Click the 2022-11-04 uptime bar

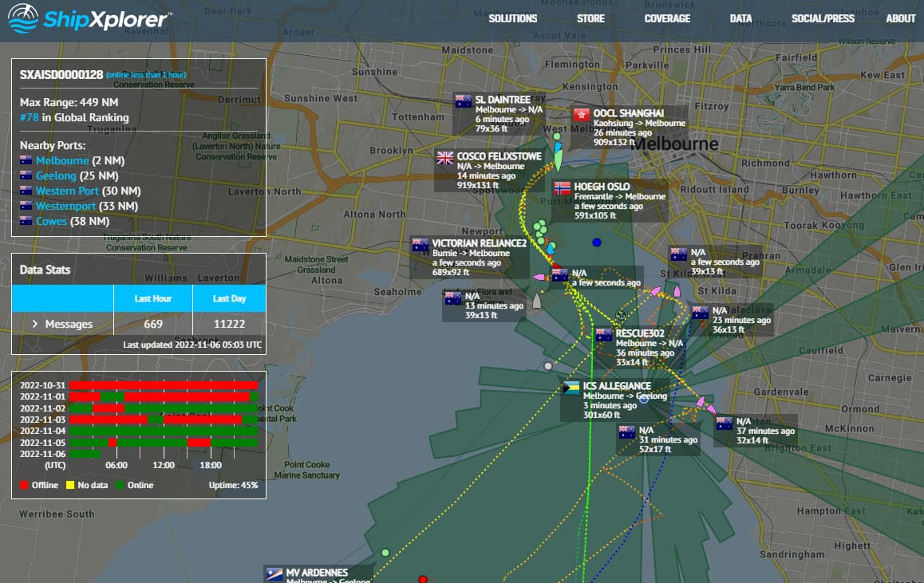tap(164, 431)
